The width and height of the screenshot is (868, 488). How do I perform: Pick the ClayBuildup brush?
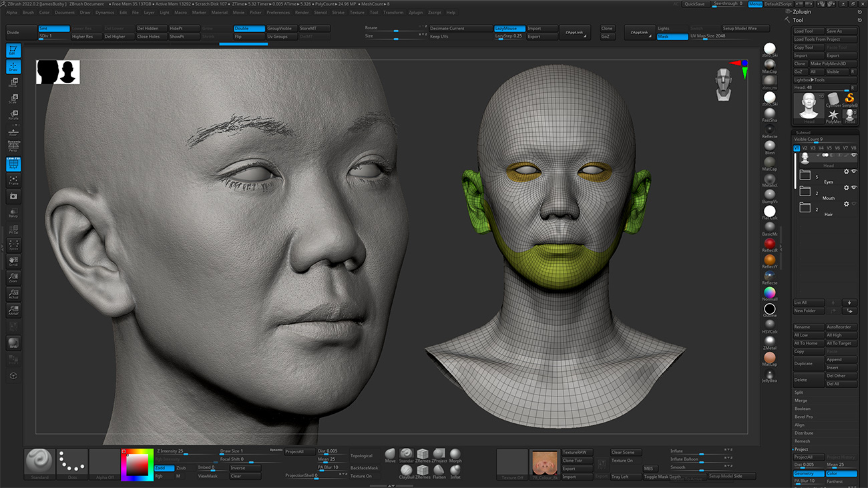pyautogui.click(x=407, y=469)
